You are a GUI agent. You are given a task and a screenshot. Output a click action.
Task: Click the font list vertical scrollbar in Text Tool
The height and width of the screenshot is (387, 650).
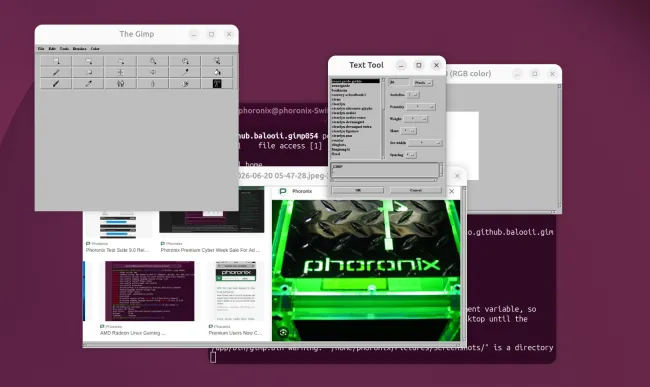tap(383, 119)
